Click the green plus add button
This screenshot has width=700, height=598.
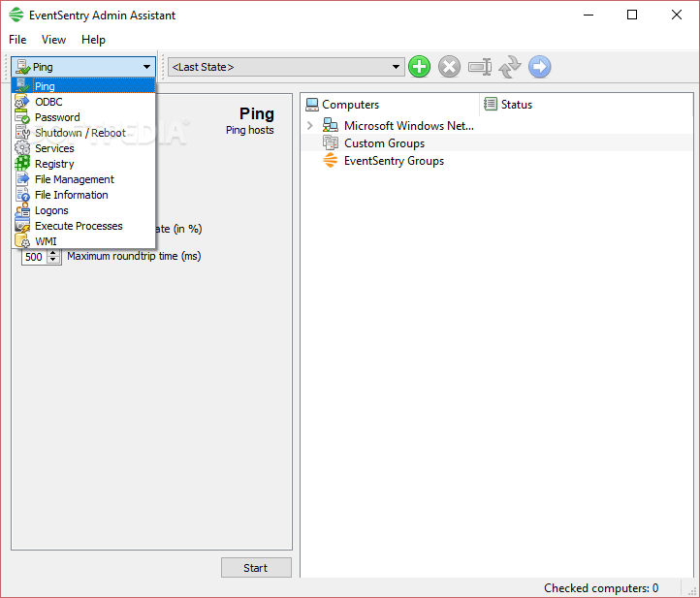419,67
